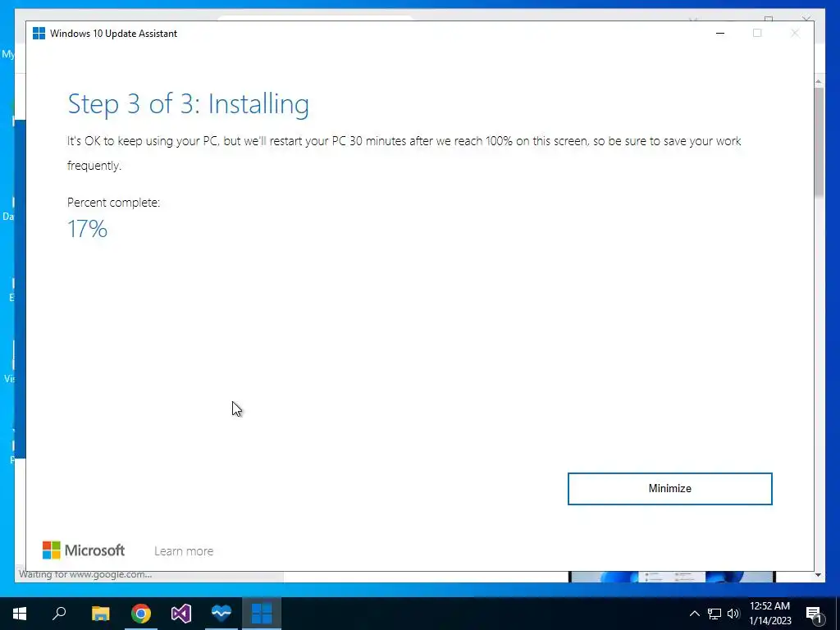Open the Learn more link
This screenshot has width=840, height=630.
(184, 550)
